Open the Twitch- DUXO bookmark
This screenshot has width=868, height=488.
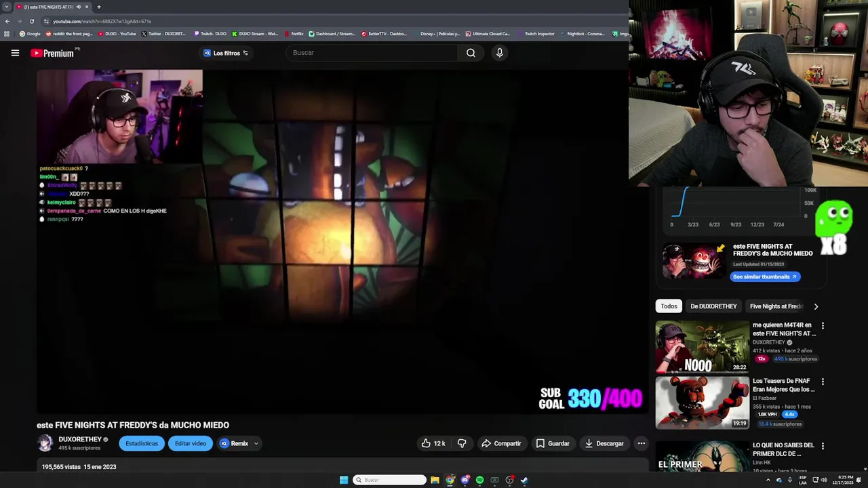(210, 34)
